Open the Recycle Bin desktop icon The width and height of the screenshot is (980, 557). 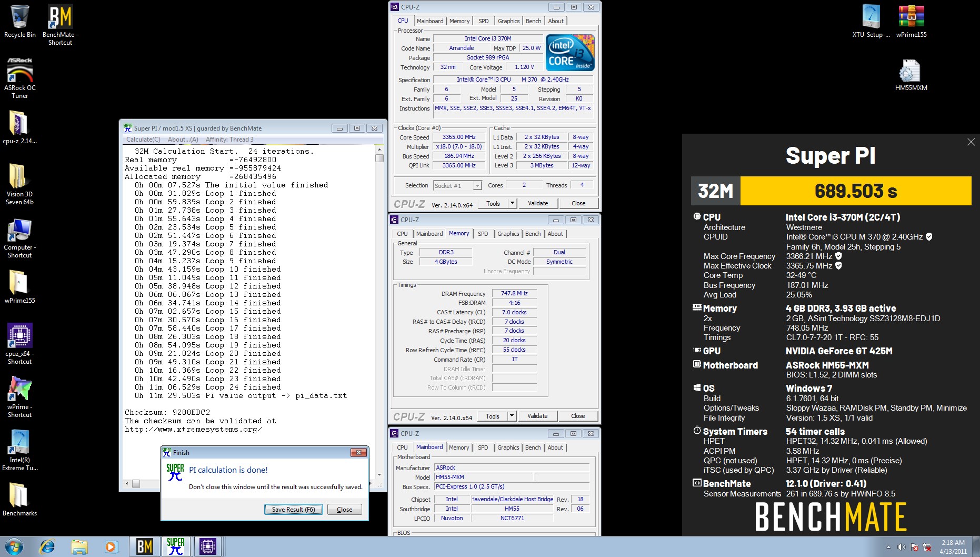click(x=20, y=22)
